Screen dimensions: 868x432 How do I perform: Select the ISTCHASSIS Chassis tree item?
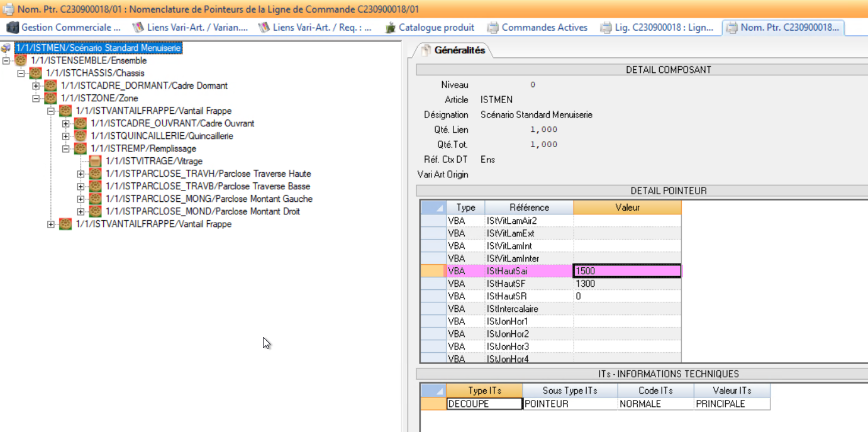[94, 74]
